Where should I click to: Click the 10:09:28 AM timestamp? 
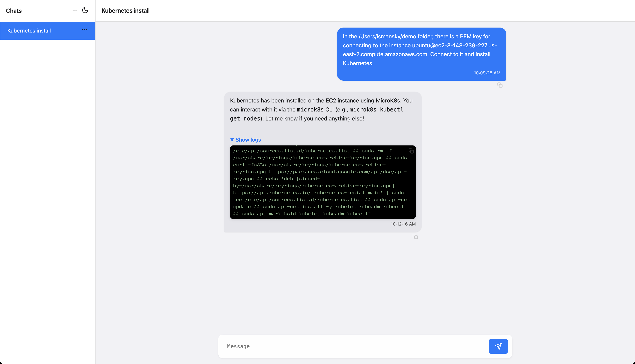coord(487,73)
